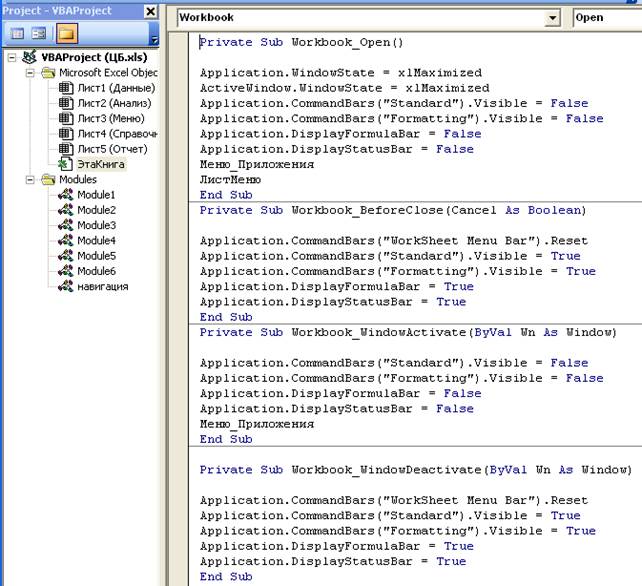
Task: Open Project toolbar options arrow
Action: [x=154, y=39]
